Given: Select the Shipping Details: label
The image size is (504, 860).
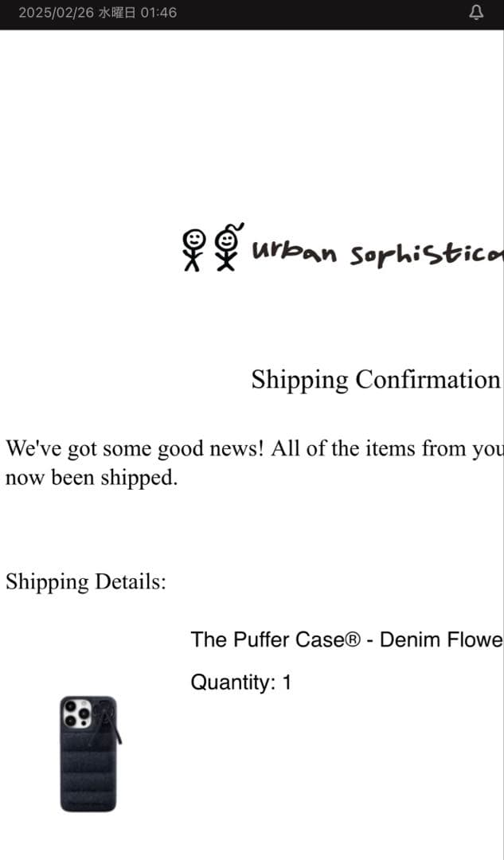Looking at the screenshot, I should 86,582.
